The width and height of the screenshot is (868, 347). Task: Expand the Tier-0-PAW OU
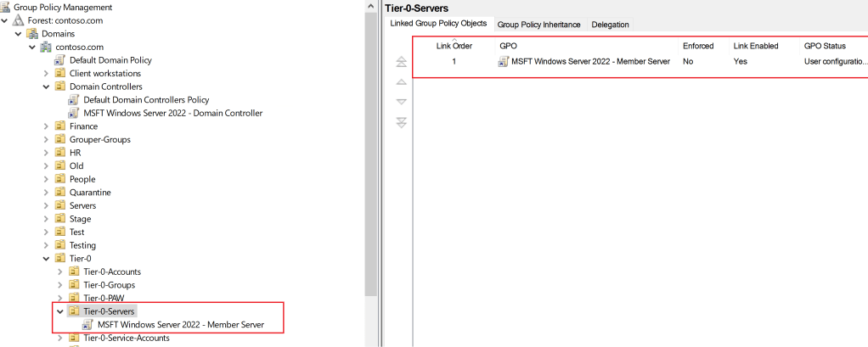coord(59,299)
